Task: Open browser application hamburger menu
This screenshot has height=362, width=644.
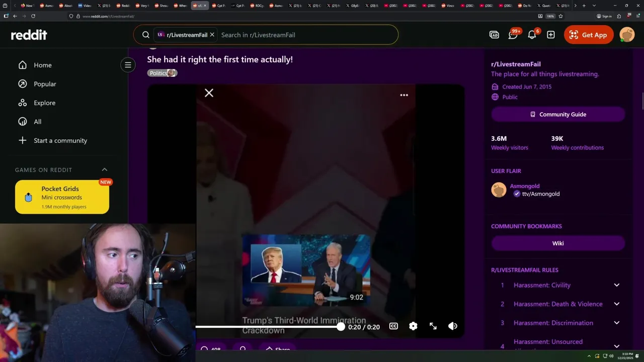Action: point(637,16)
